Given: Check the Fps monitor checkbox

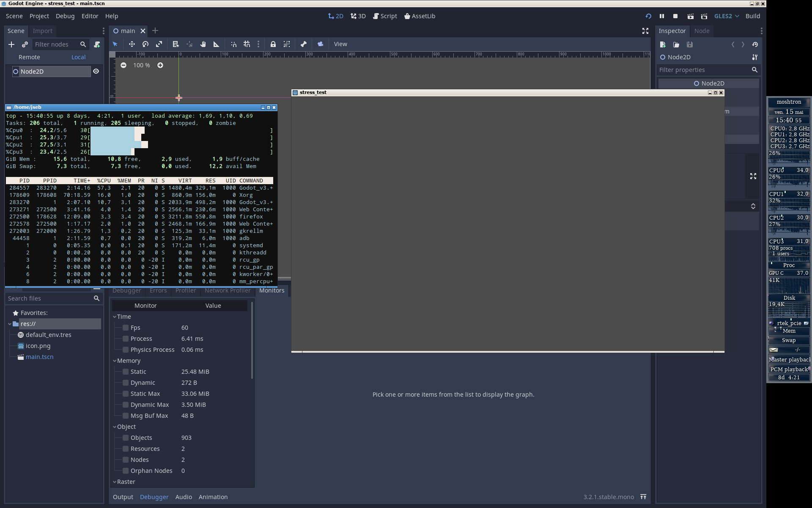Looking at the screenshot, I should click(125, 327).
